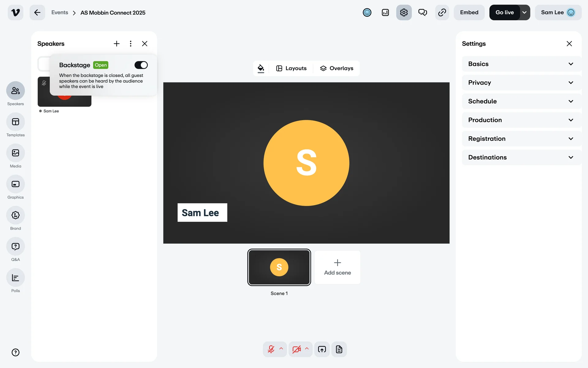This screenshot has height=368, width=588.
Task: Copy event link with chain icon
Action: [x=442, y=13]
